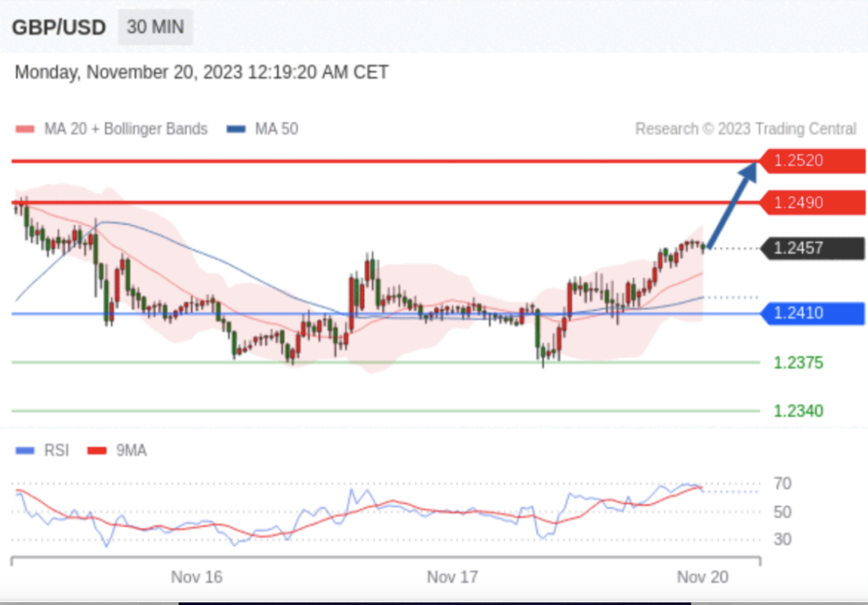Viewport: 868px width, 605px height.
Task: Click the RSI 70 level label
Action: click(782, 483)
